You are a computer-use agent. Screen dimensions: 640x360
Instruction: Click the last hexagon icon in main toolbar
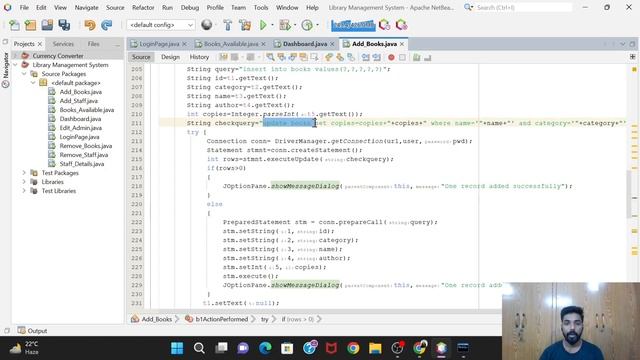pos(401,25)
